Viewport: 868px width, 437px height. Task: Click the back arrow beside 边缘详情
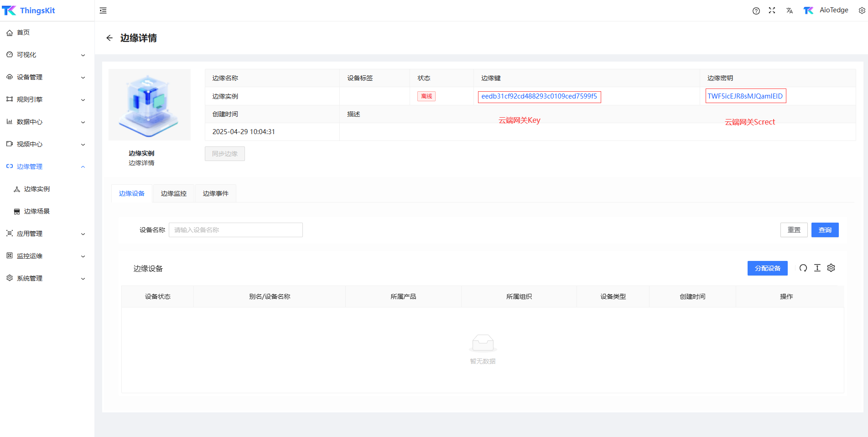click(109, 38)
